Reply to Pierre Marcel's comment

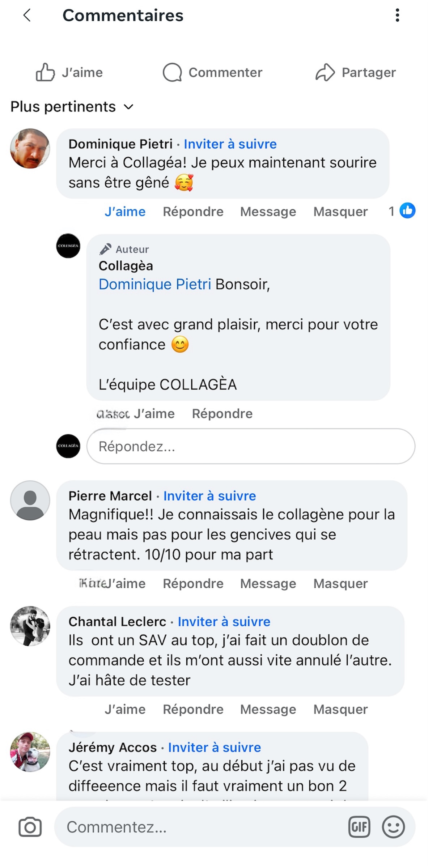pos(193,583)
